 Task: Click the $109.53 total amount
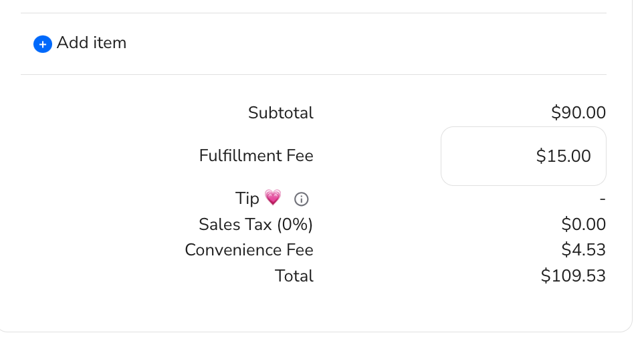click(x=573, y=276)
